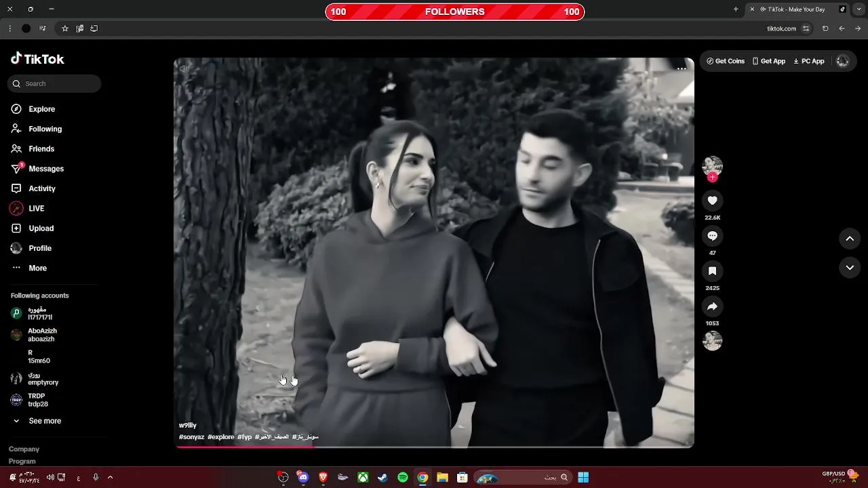This screenshot has width=868, height=488.
Task: Open Xbox app from the taskbar
Action: coord(363,478)
